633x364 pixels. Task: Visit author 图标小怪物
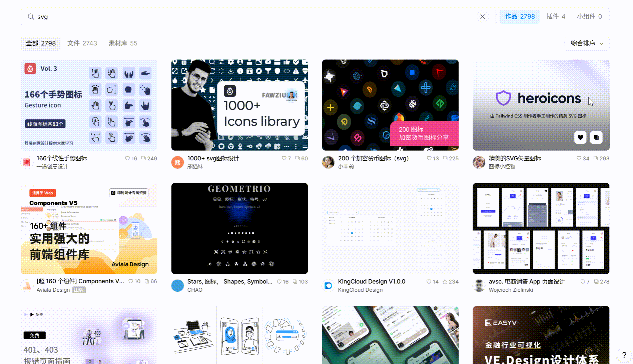502,167
